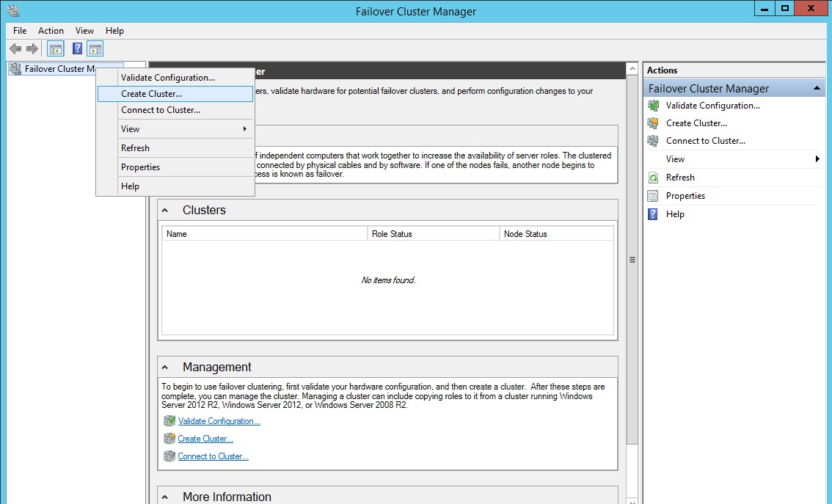Choose Properties in the context menu
Viewport: 832px width, 504px height.
click(x=175, y=167)
